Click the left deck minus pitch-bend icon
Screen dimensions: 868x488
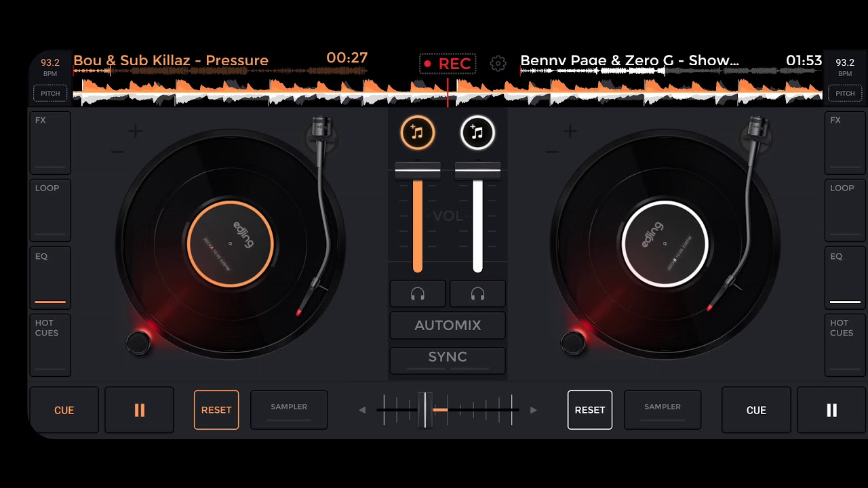click(x=117, y=152)
